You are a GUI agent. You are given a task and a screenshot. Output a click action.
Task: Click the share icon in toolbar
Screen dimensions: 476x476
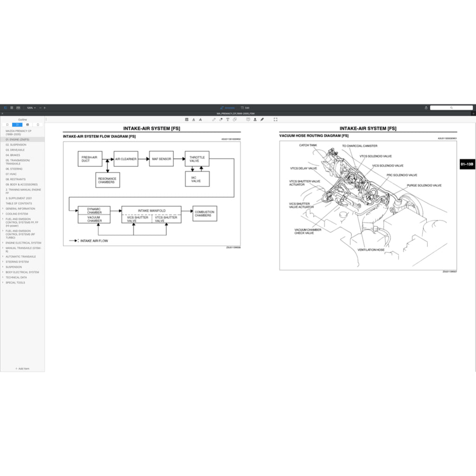point(426,107)
